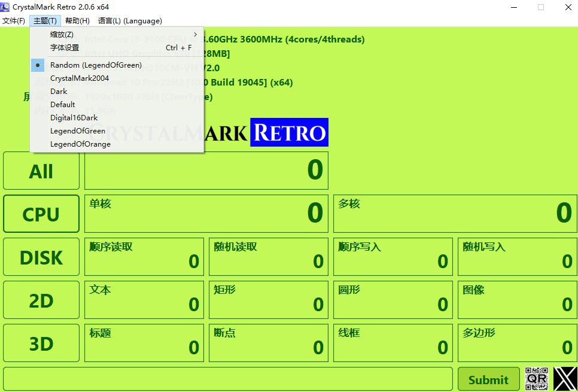578x392 pixels.
Task: Click the 圆形 score box
Action: [x=393, y=300]
